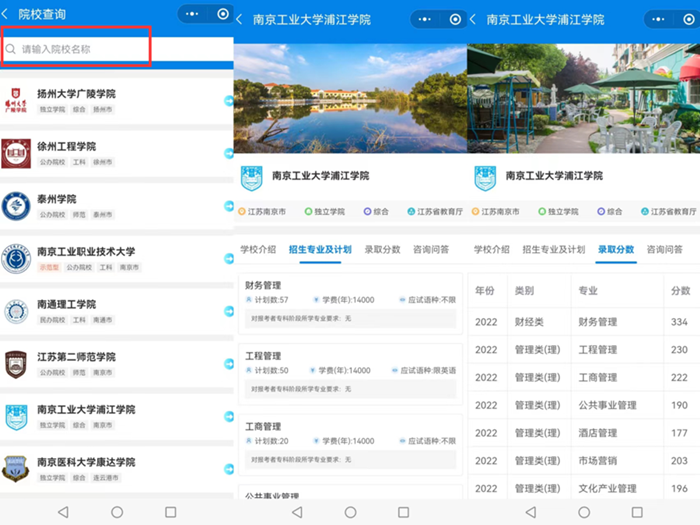Select the 泰州学院 round blue logo
Screen dimensions: 700x525
16,206
